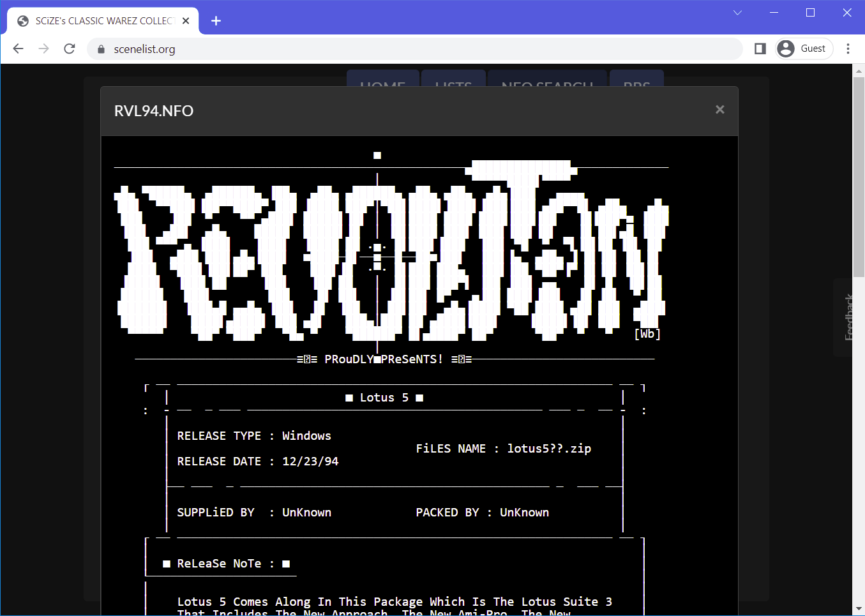Close the RVL94.NFO modal dialog
The width and height of the screenshot is (865, 616).
[719, 110]
